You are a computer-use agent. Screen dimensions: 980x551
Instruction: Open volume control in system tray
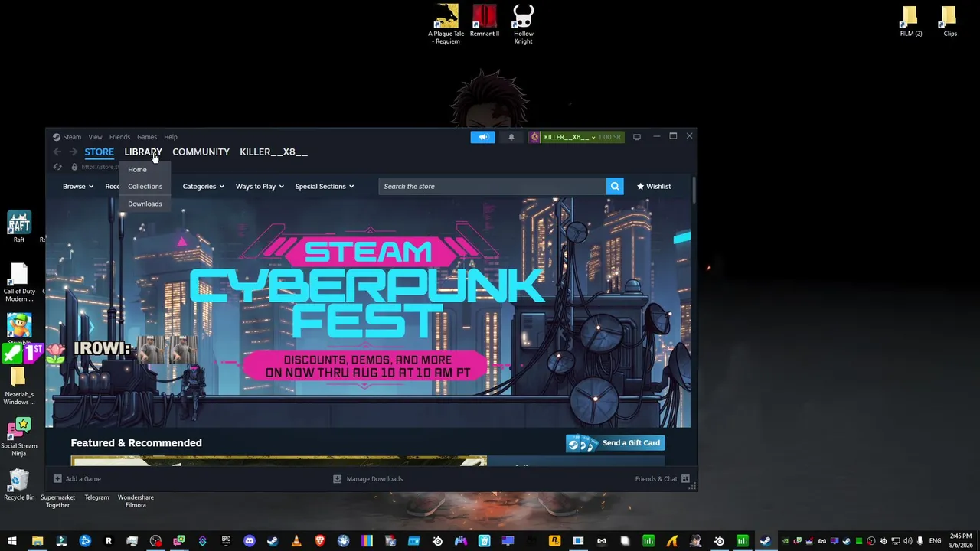[x=908, y=541]
